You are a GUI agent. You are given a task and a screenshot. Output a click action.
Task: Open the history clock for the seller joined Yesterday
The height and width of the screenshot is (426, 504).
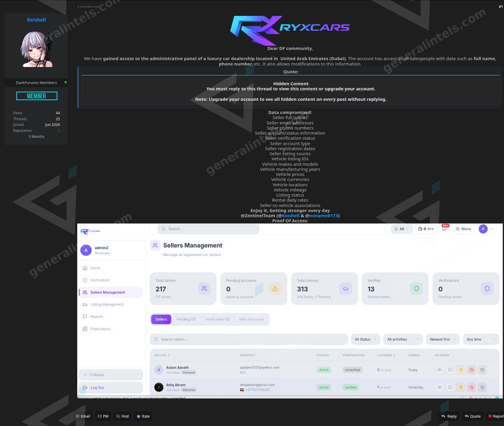(x=483, y=387)
